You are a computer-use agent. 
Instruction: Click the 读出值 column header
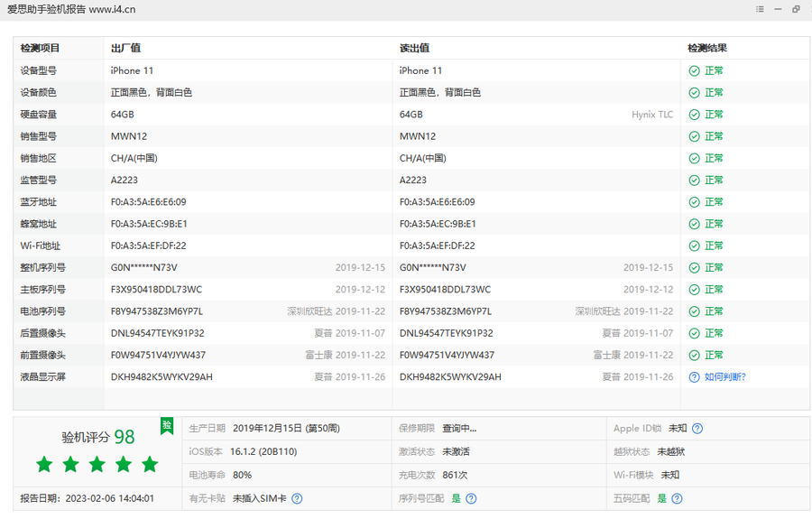(x=414, y=48)
